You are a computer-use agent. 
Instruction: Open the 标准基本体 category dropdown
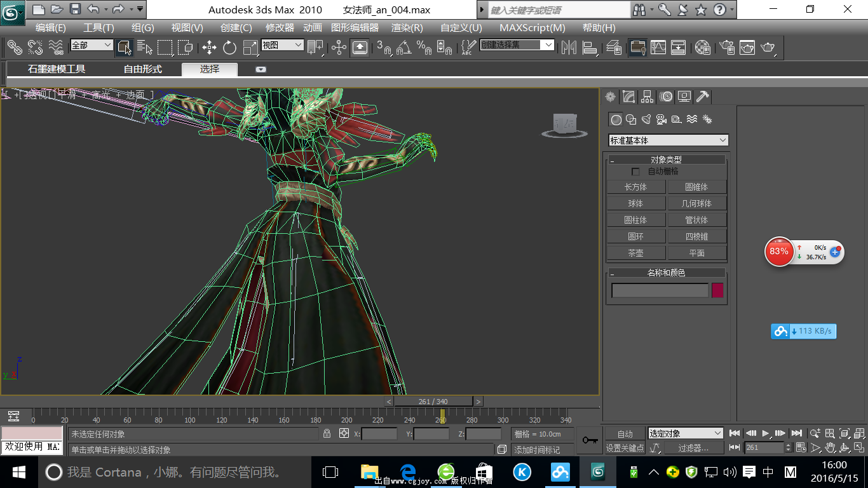668,140
